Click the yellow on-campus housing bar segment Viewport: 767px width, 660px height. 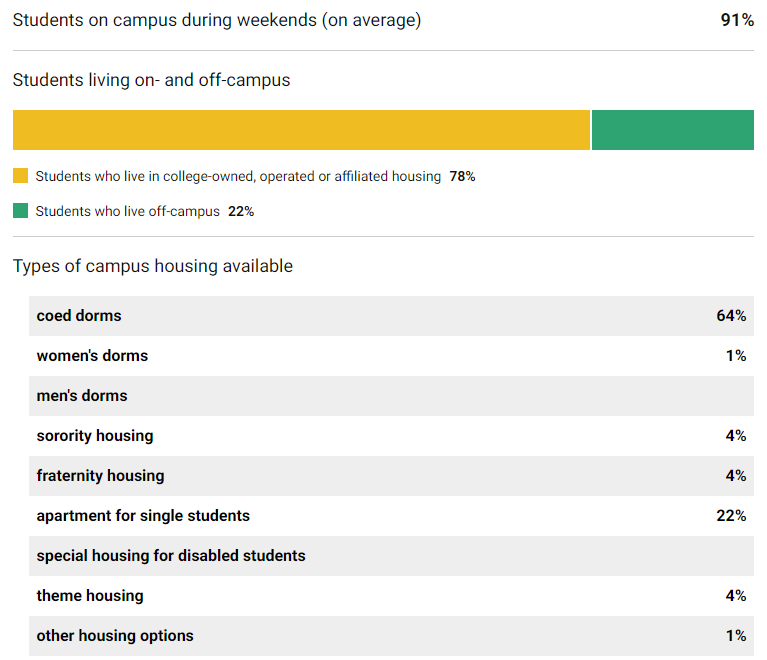(300, 130)
